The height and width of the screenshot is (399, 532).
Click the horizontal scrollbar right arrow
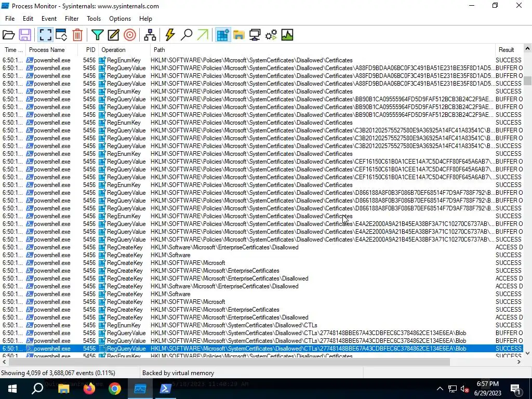click(519, 362)
